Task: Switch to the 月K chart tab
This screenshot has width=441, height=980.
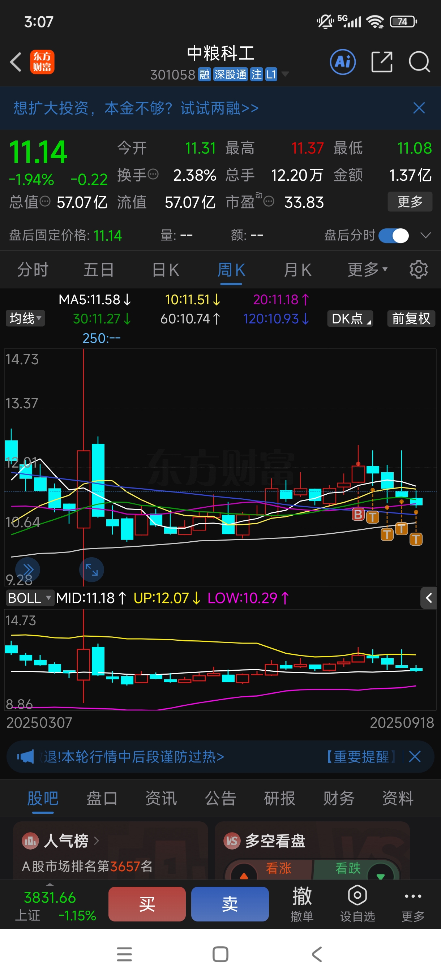Action: pyautogui.click(x=297, y=270)
